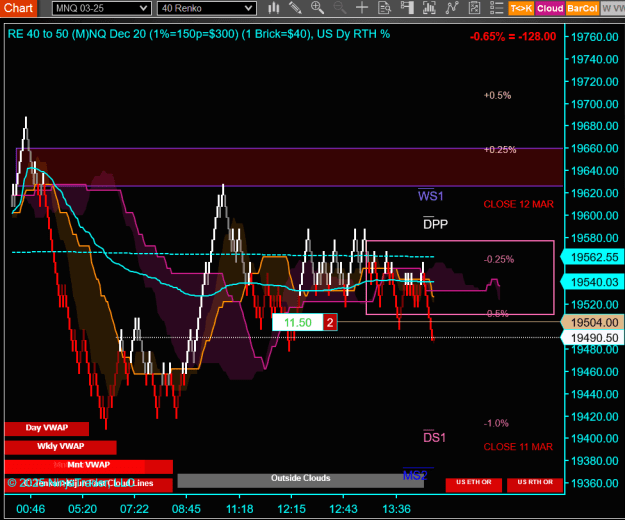Click the 08:45 time axis label
The image size is (625, 520).
186,509
